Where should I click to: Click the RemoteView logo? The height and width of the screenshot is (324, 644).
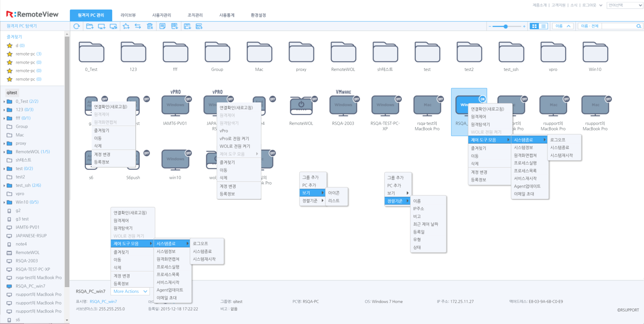(32, 14)
